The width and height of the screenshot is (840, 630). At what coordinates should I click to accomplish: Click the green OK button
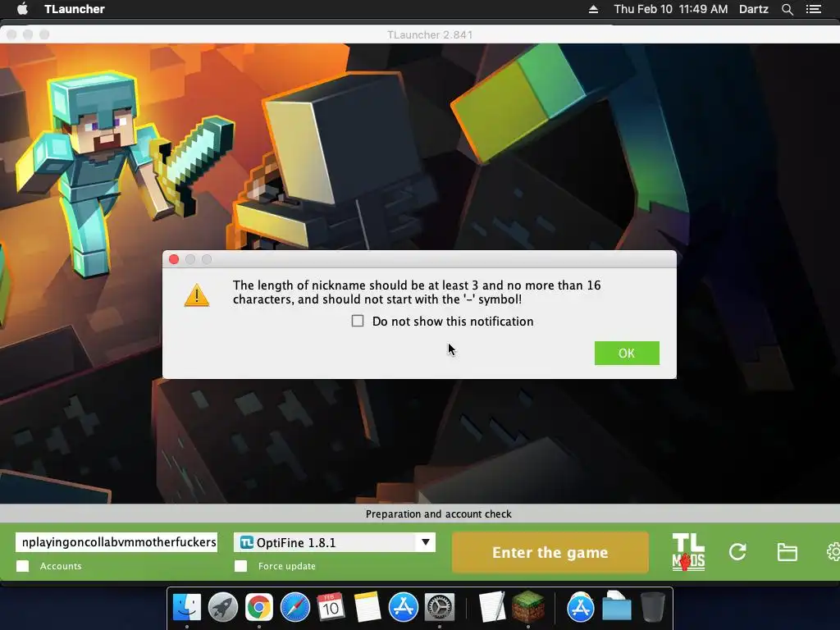(x=627, y=353)
